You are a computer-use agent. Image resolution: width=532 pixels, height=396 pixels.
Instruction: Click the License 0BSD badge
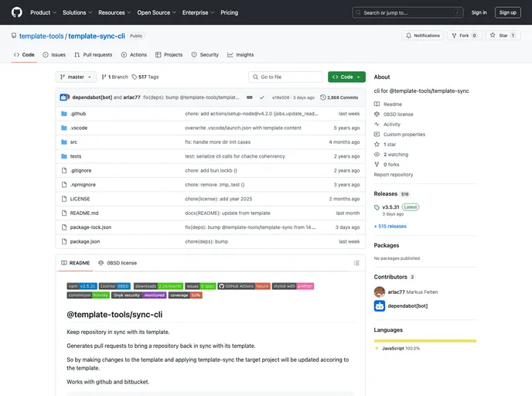click(x=114, y=286)
